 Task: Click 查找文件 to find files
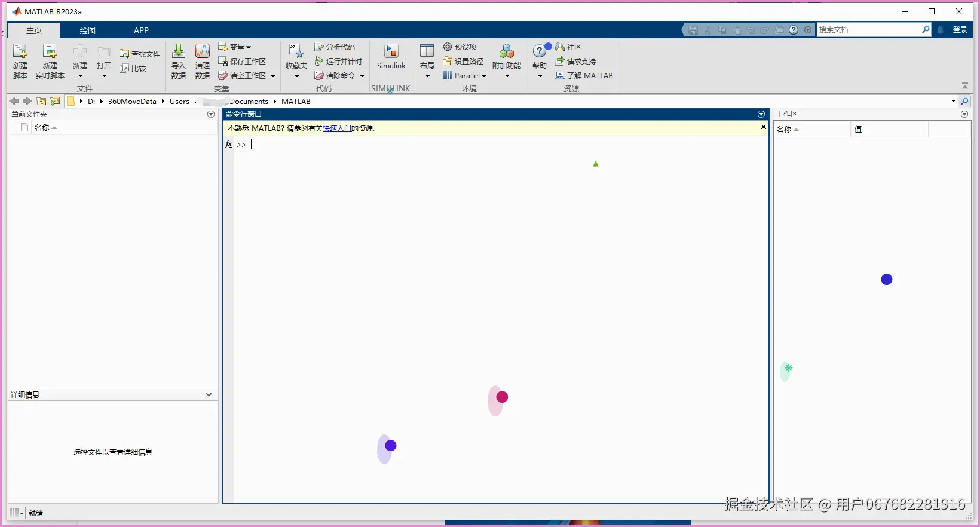tap(140, 54)
